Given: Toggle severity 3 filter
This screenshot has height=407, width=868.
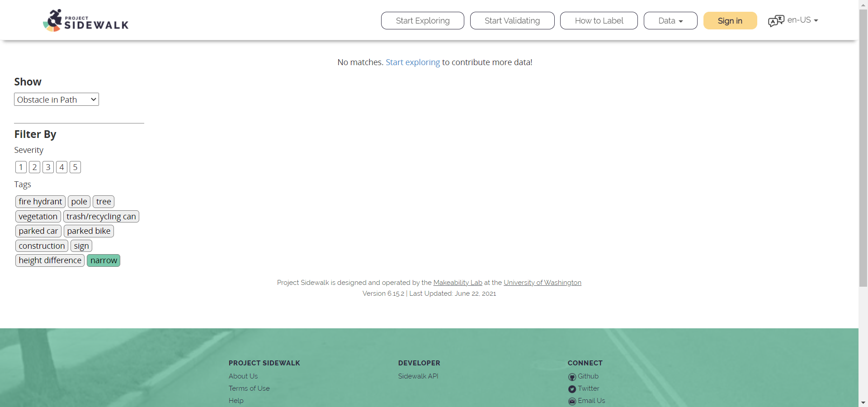Looking at the screenshot, I should coord(48,167).
